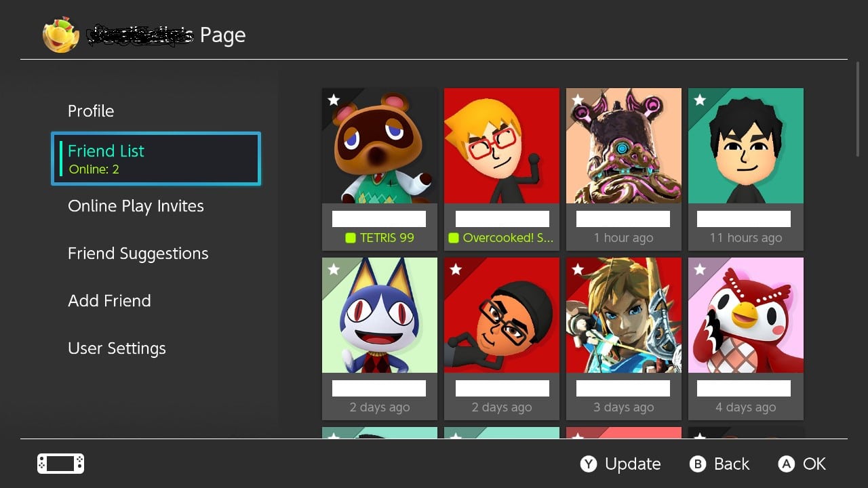Click the star badge on the Celeste owl card

point(699,270)
